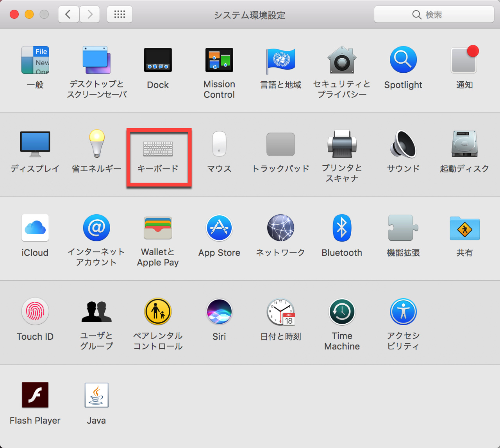
Task: Open 起動ディスク (Startup Disk) preferences
Action: click(464, 144)
